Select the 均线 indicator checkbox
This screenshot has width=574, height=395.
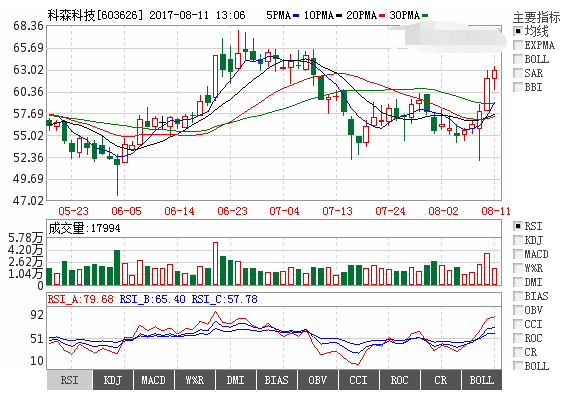pyautogui.click(x=518, y=31)
